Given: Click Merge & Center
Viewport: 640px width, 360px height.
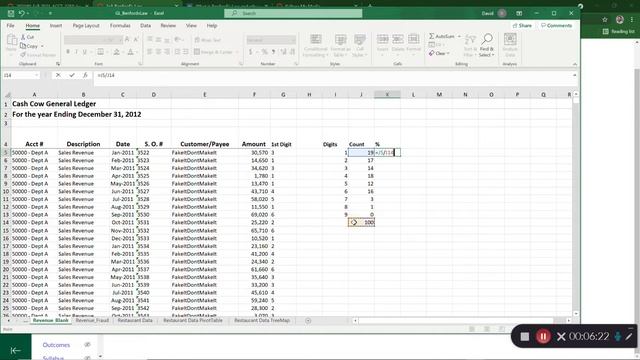Looking at the screenshot, I should (213, 52).
